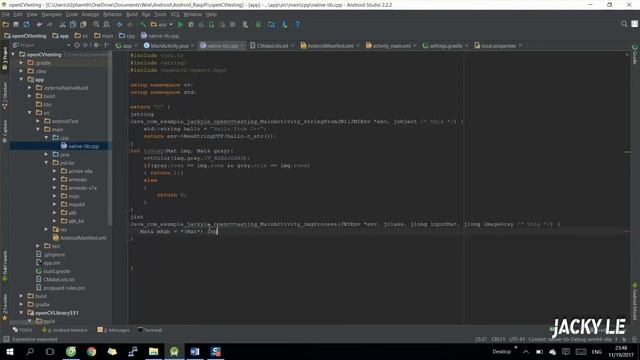Click the Open folder toolbar icon

pyautogui.click(x=6, y=24)
